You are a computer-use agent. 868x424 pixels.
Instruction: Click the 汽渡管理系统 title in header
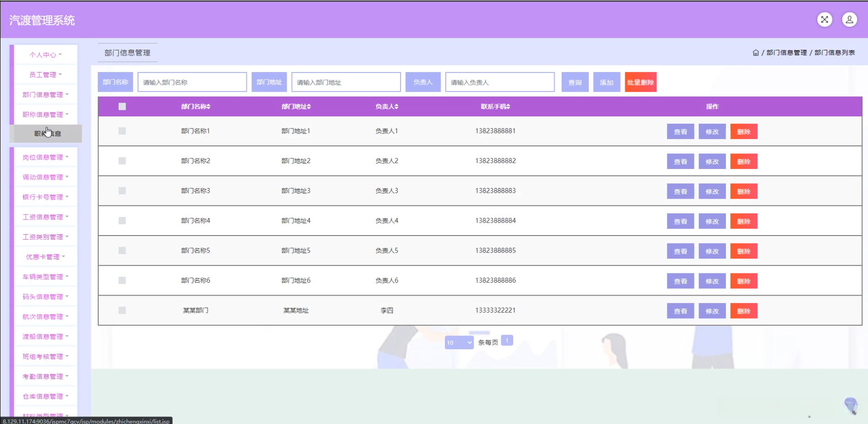pos(42,20)
